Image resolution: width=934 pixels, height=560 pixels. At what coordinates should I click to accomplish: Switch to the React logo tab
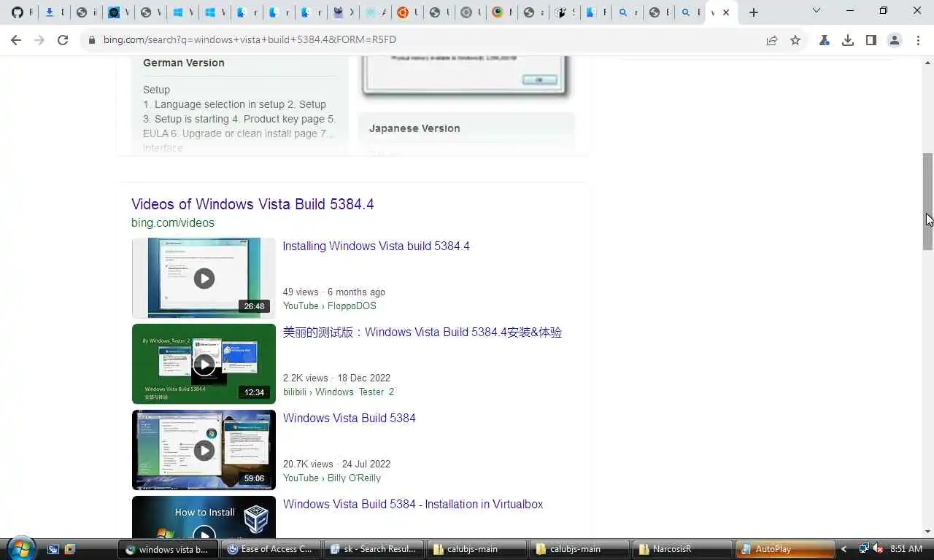coord(371,12)
